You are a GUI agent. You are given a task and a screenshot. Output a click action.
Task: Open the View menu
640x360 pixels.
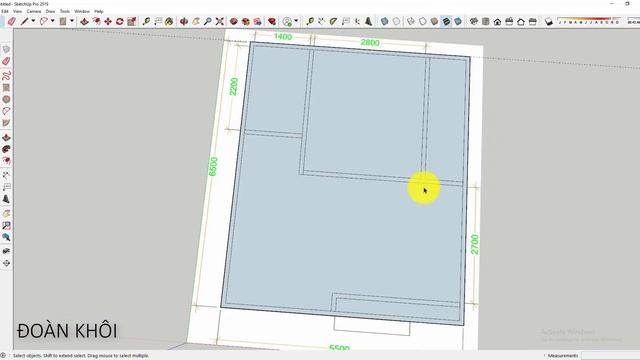point(18,11)
